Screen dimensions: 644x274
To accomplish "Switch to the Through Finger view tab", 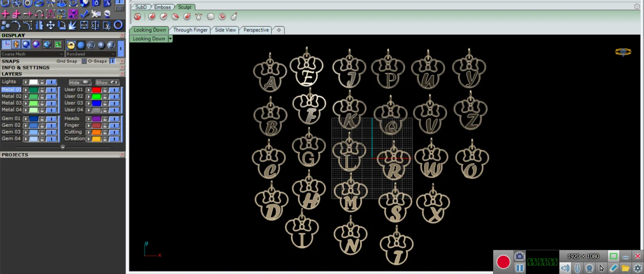I will click(190, 30).
